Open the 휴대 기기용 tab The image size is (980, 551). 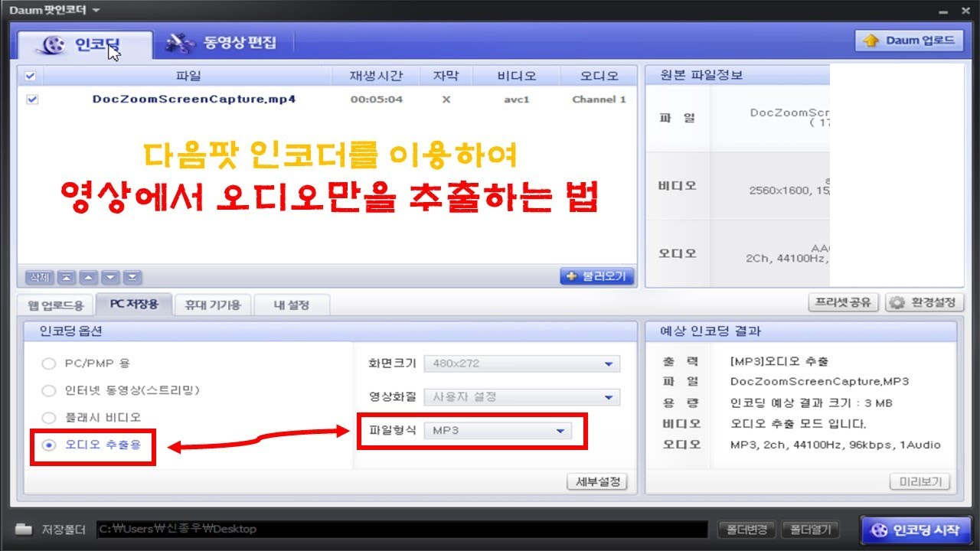(213, 305)
